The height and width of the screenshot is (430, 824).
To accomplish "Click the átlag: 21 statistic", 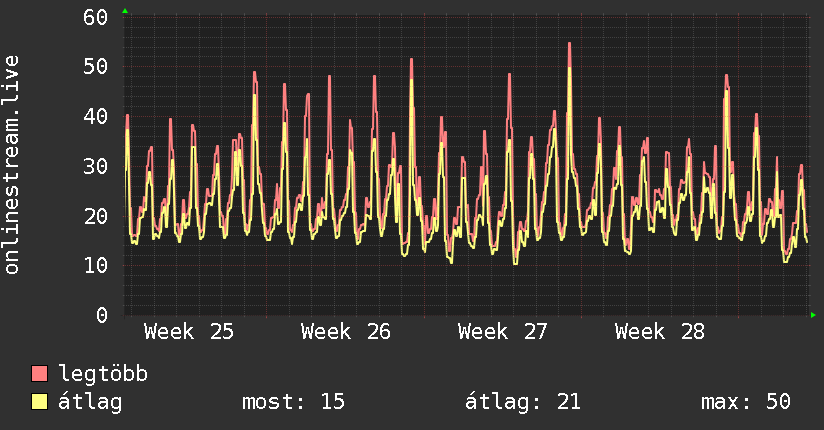I will (523, 402).
